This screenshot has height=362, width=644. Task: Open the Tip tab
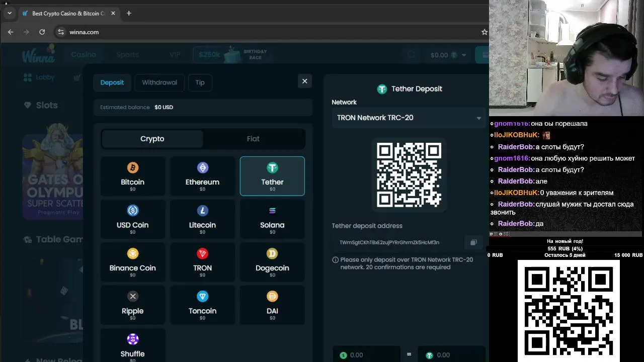click(x=200, y=82)
